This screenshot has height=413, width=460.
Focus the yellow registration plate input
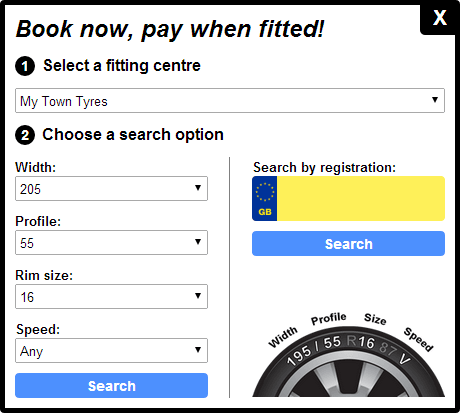[361, 198]
